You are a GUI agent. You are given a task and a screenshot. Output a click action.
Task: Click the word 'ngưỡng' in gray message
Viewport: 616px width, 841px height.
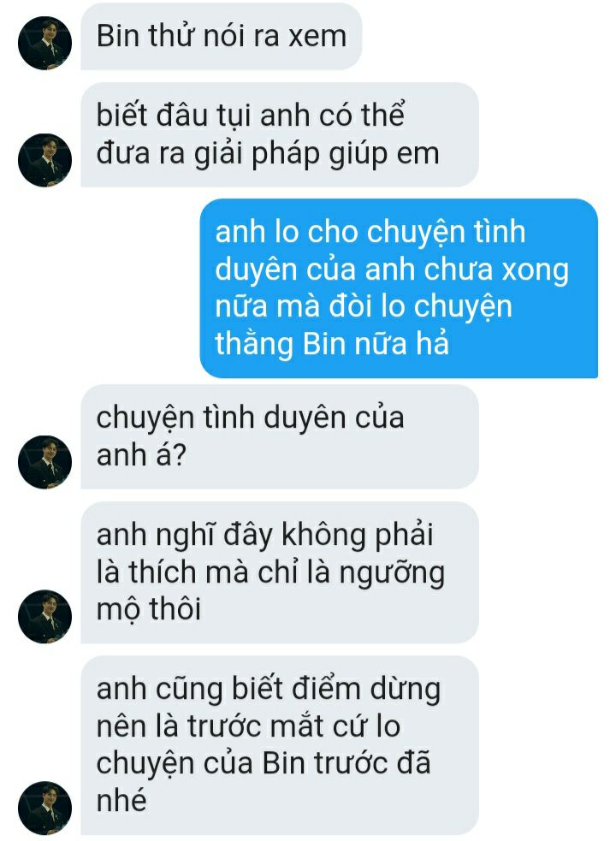pyautogui.click(x=392, y=573)
